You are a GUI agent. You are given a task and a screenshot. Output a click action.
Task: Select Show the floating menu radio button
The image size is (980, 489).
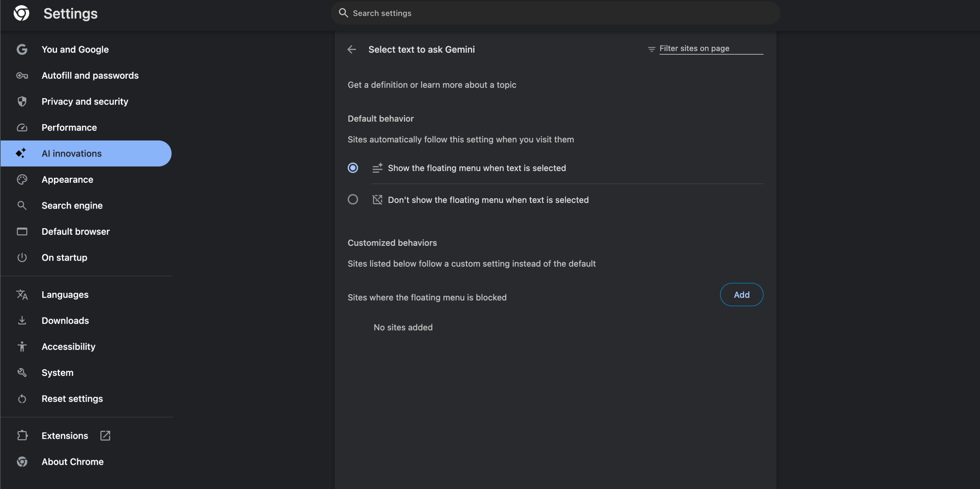[x=353, y=168]
